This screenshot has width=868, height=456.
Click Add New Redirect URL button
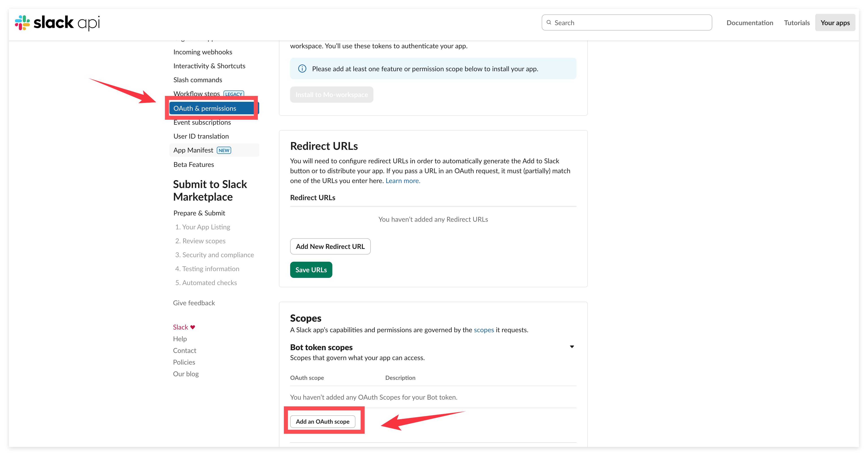pos(330,247)
